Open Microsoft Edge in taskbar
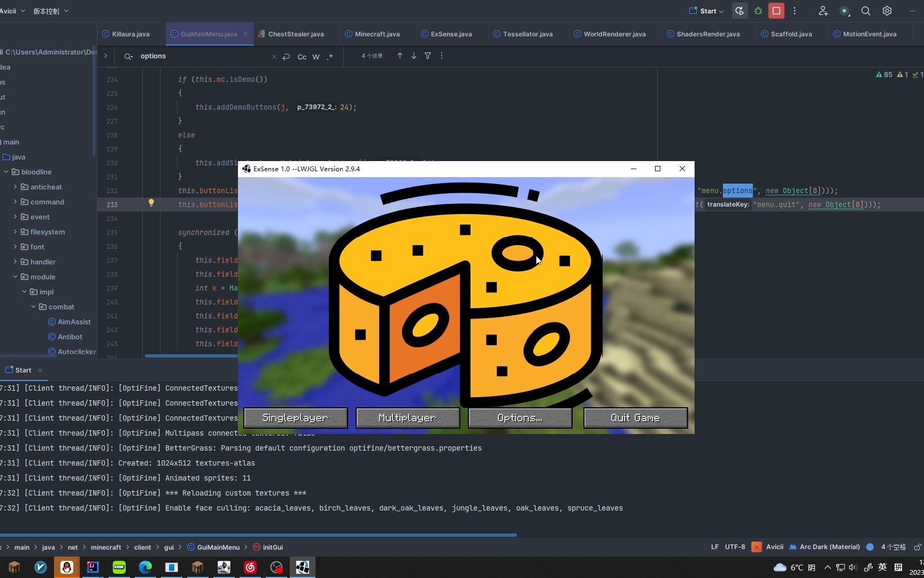 click(145, 567)
